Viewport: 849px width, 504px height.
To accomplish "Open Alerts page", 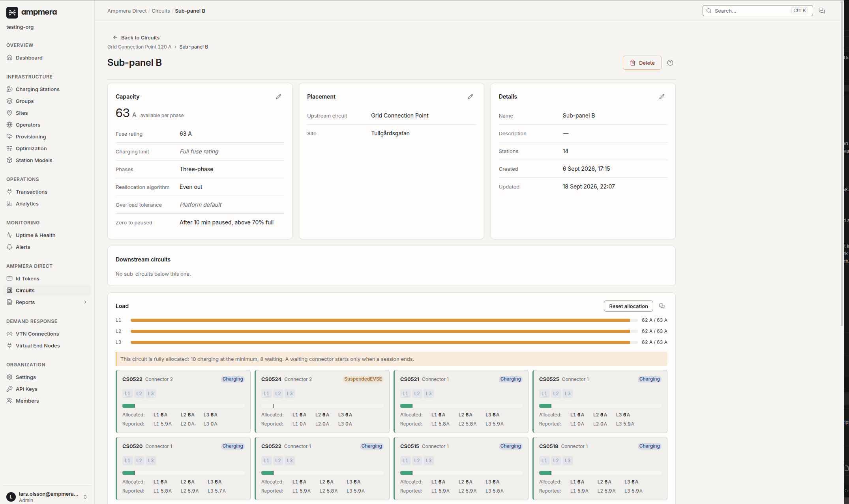I will tap(47, 247).
